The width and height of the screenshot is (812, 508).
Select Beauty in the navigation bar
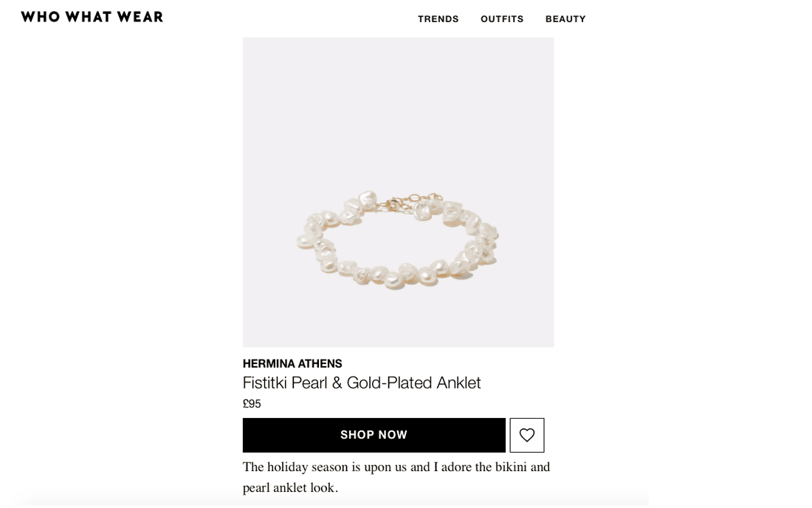(565, 19)
